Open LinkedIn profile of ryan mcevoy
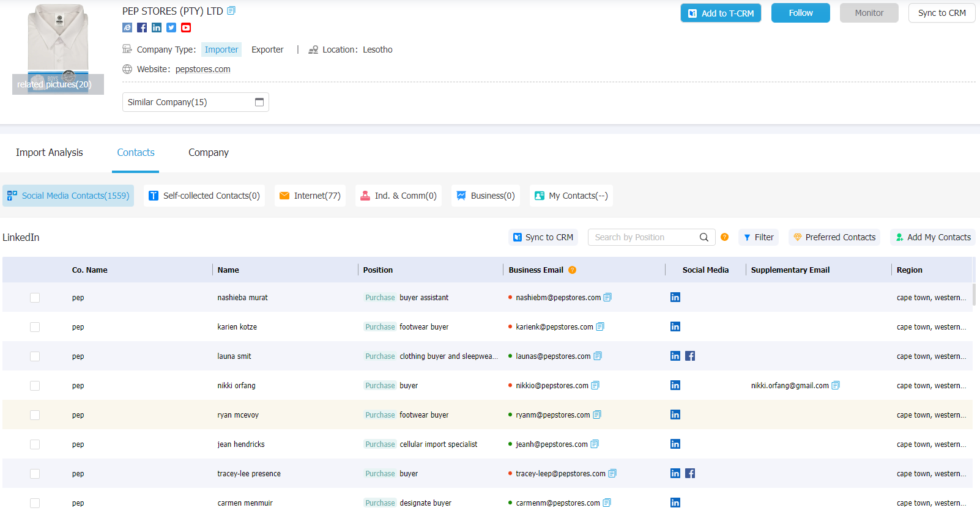The width and height of the screenshot is (980, 516). click(x=675, y=415)
